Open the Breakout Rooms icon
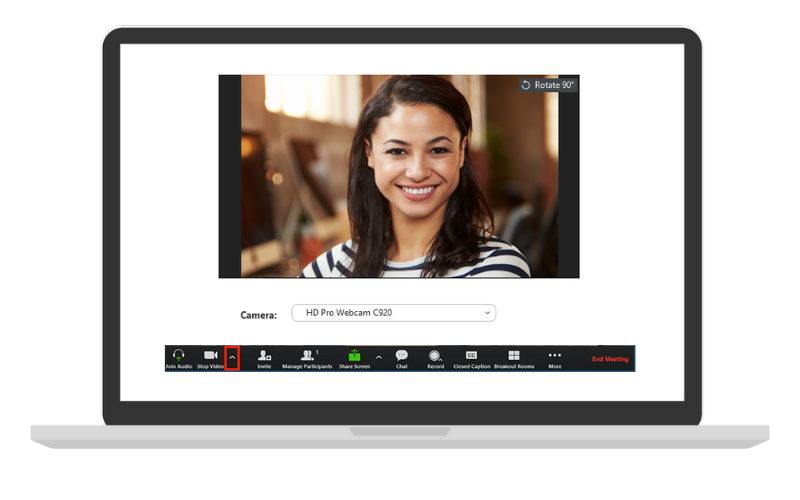Viewport: 800px width, 500px height. pos(513,356)
